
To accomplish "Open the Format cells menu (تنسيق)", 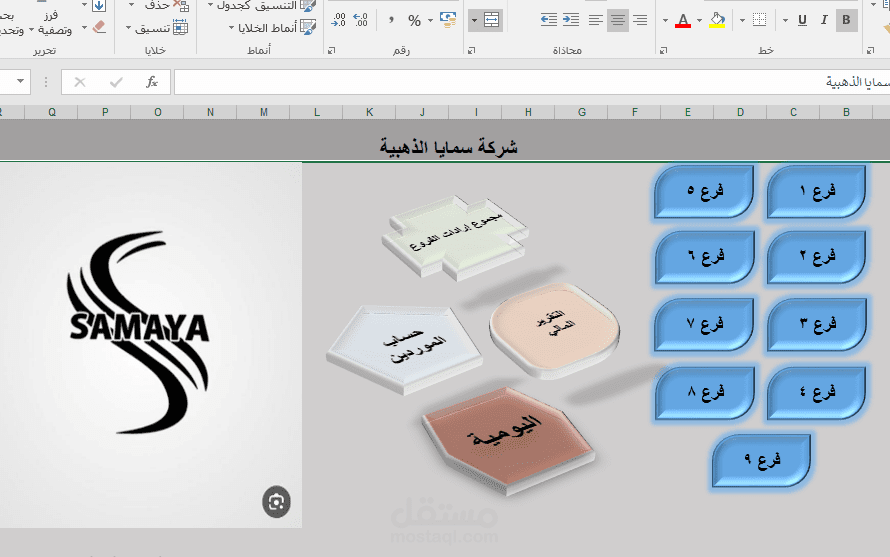I will click(x=157, y=27).
